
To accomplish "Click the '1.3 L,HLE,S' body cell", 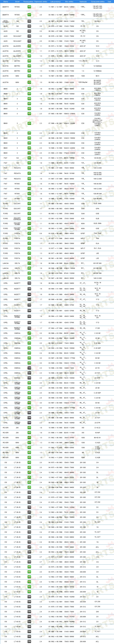I will coord(83,61).
